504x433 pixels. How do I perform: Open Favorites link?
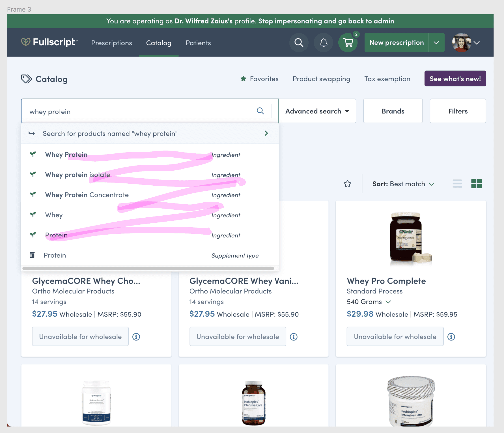[x=259, y=79]
